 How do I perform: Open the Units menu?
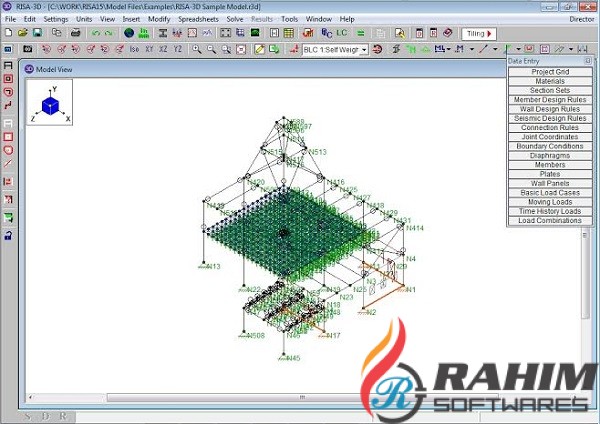(84, 19)
